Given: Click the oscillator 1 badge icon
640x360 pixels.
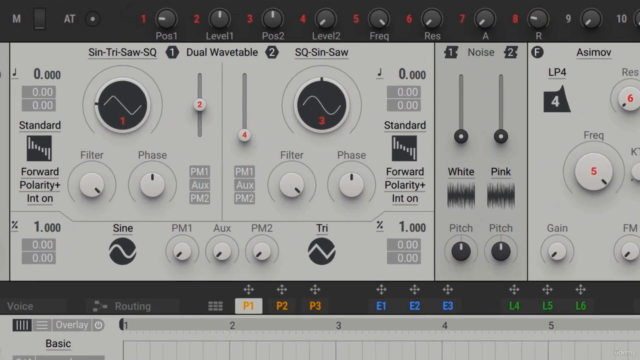Looking at the screenshot, I should pyautogui.click(x=172, y=52).
